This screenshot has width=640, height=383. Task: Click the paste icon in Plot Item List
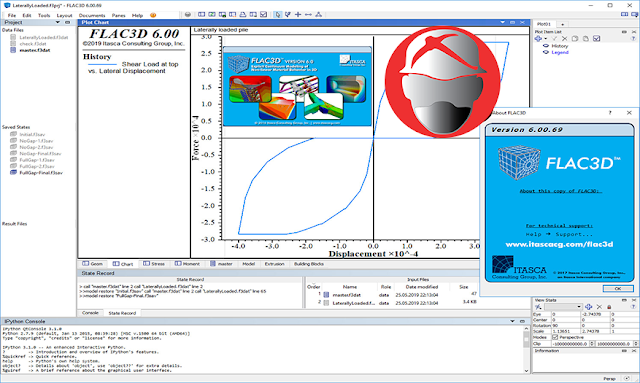586,38
